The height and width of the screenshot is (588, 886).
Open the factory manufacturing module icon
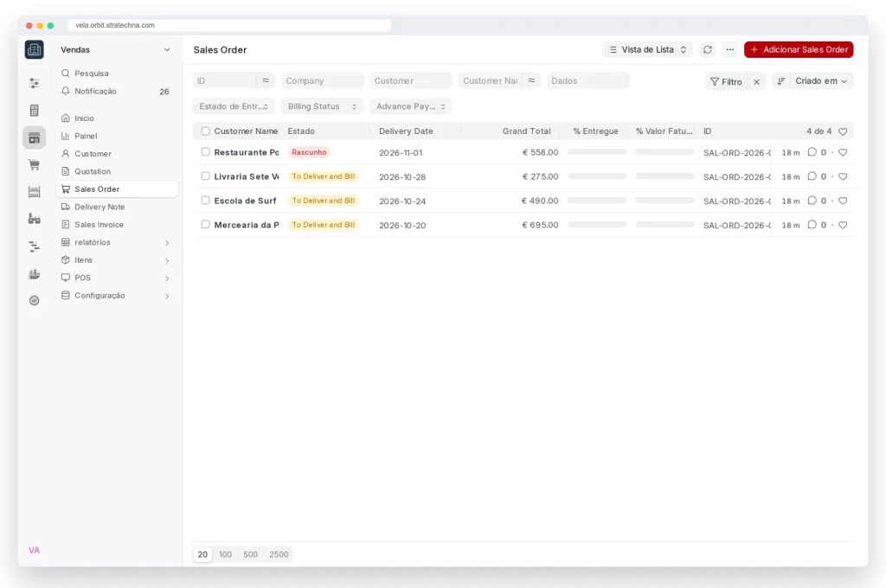[34, 219]
